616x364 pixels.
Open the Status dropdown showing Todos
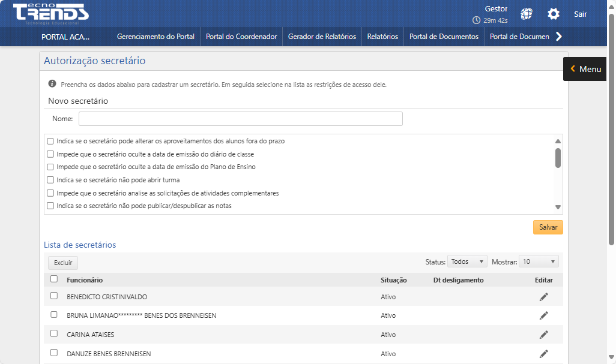tap(467, 261)
